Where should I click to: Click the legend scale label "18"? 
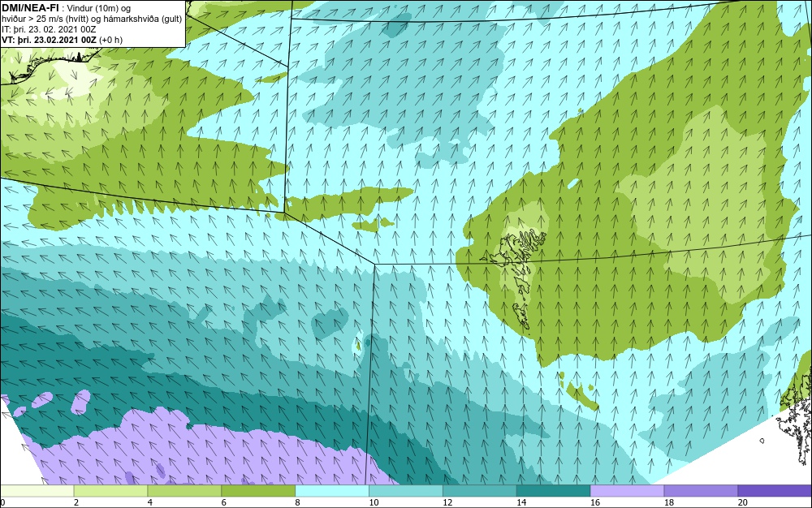[668, 502]
